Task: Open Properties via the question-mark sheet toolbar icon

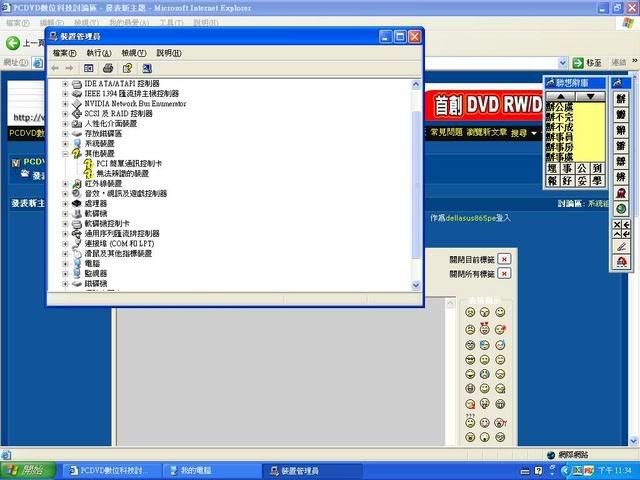Action: pos(127,68)
